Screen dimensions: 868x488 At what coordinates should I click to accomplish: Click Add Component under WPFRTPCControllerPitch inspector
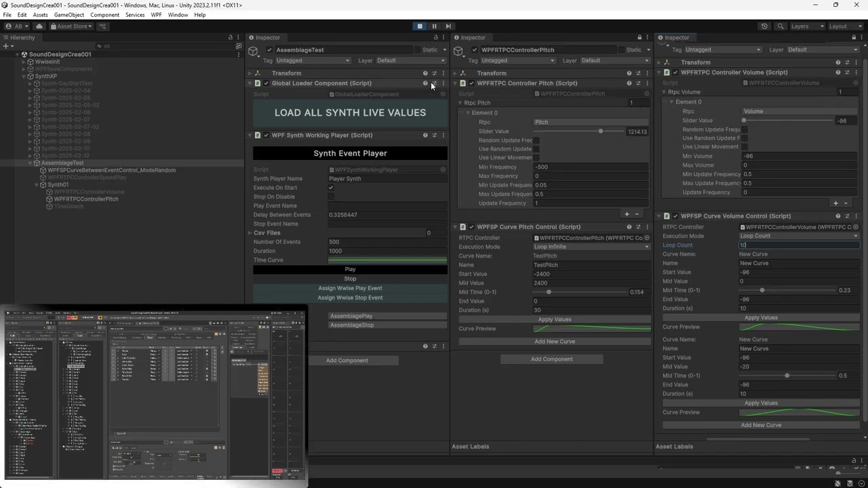pos(552,359)
